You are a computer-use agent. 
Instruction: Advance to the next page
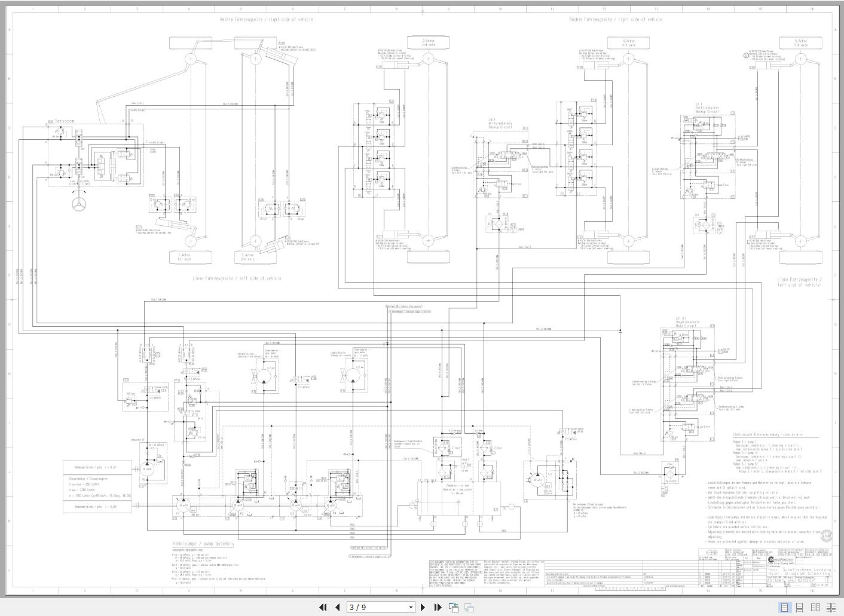(421, 607)
